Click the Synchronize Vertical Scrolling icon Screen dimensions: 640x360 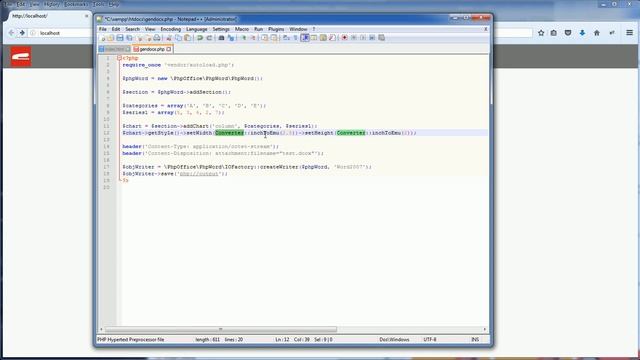coord(264,38)
